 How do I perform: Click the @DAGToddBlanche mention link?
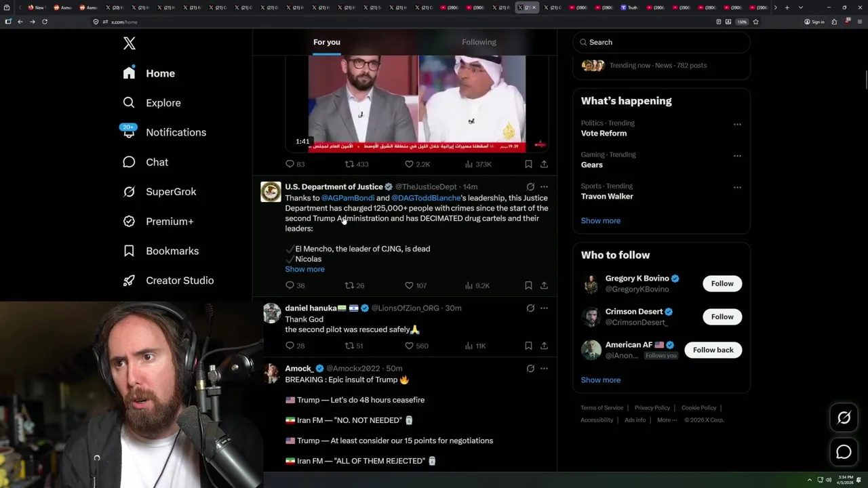[426, 198]
